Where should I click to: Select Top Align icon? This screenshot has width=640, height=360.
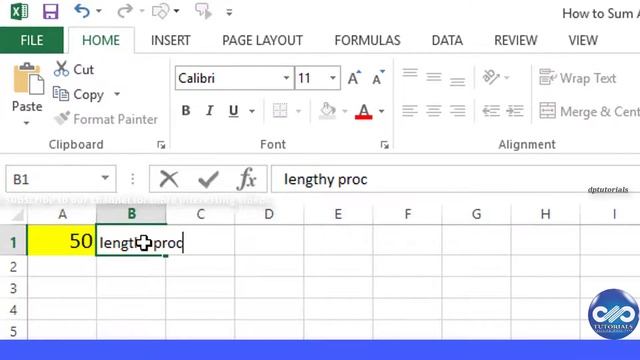coord(410,74)
